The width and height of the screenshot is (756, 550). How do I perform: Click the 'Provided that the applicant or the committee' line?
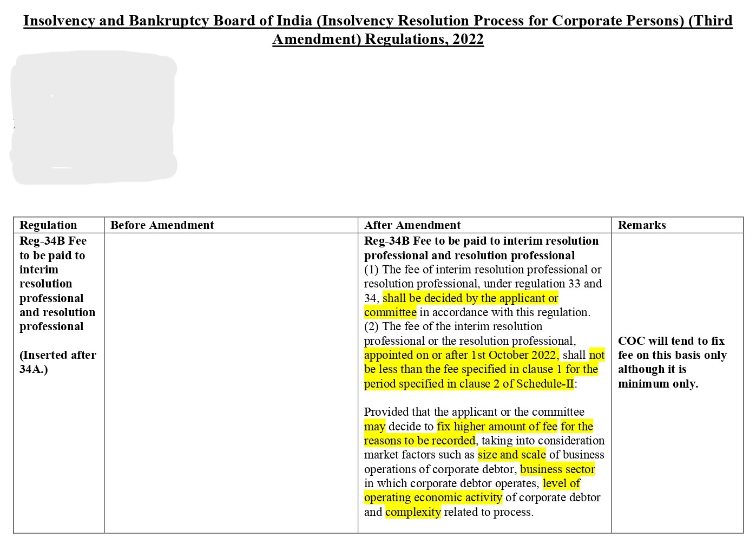click(x=474, y=412)
